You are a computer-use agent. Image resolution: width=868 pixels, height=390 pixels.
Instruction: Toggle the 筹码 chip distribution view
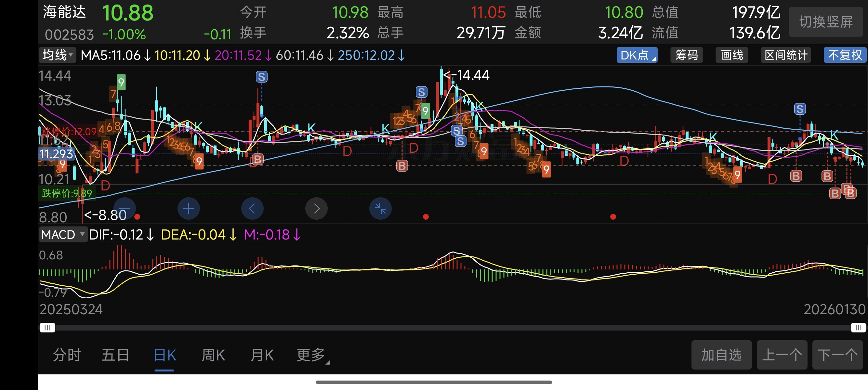(686, 55)
